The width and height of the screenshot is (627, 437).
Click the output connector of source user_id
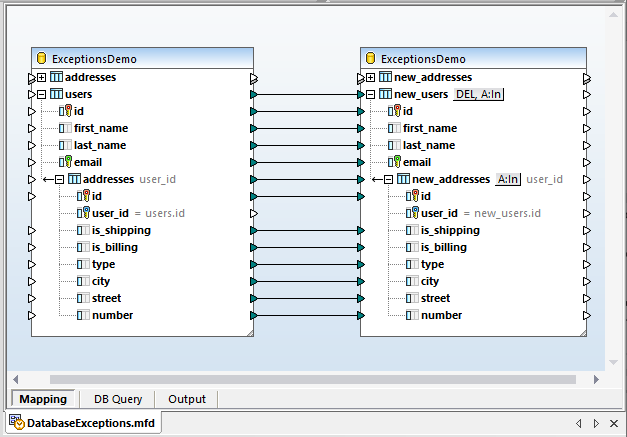click(x=255, y=213)
